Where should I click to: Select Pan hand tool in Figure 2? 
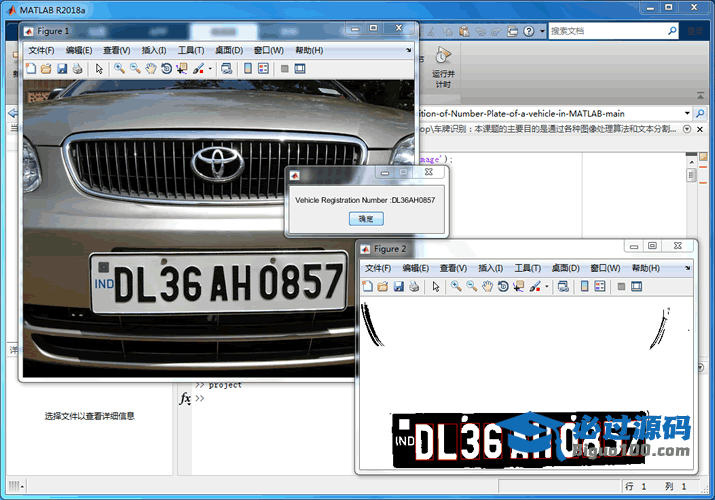point(487,286)
